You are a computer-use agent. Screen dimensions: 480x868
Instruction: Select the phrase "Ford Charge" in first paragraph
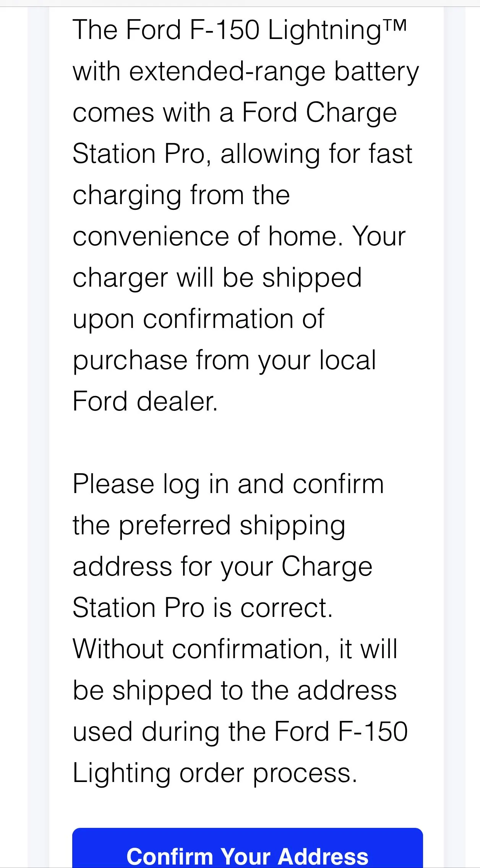click(319, 113)
